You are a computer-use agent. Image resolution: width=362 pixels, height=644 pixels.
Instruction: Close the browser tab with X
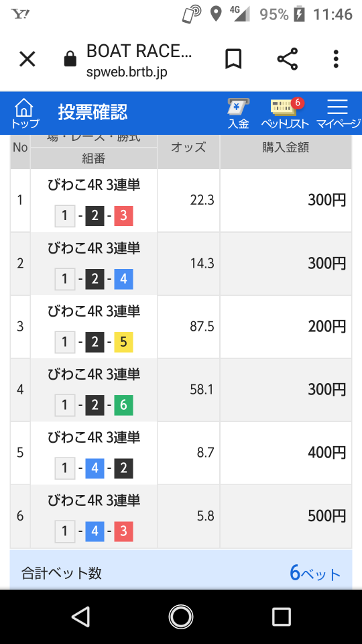point(27,60)
